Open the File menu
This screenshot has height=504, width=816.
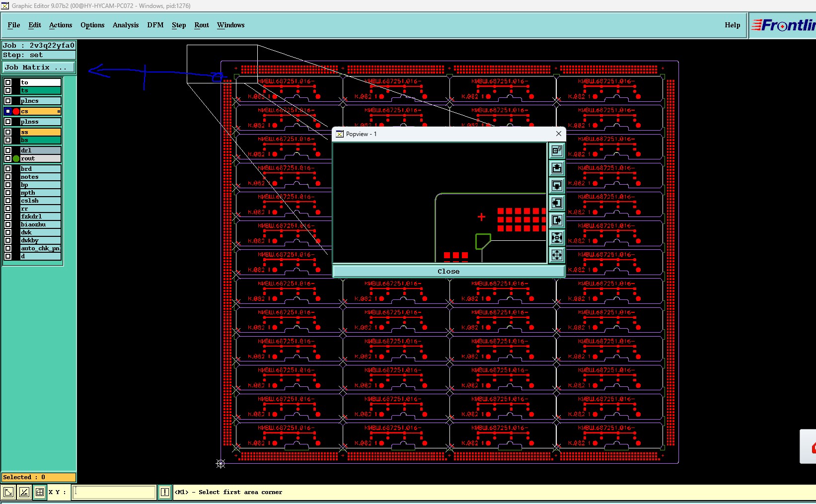[14, 25]
